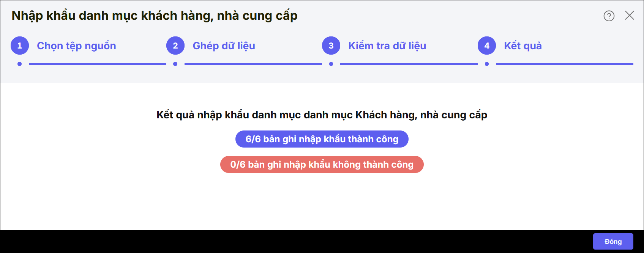Click the progress dot under step 4
The image size is (644, 253).
point(487,64)
